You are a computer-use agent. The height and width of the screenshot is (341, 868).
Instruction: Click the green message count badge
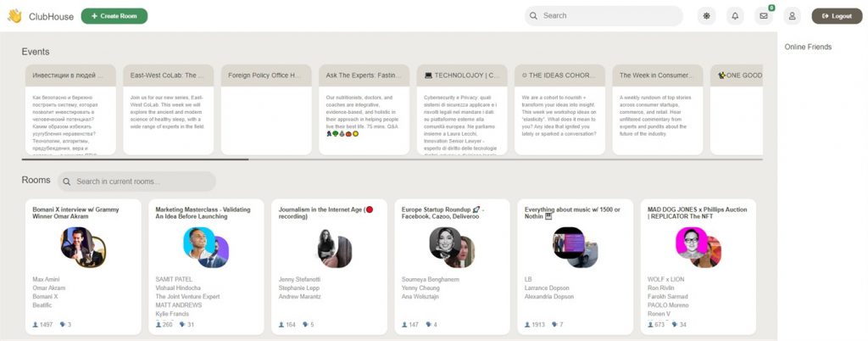click(x=771, y=8)
